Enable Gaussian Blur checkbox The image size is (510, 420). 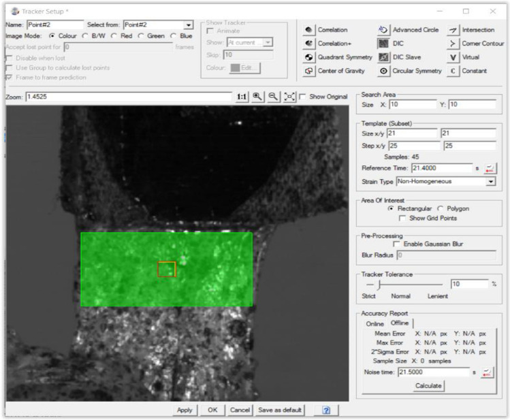click(396, 244)
